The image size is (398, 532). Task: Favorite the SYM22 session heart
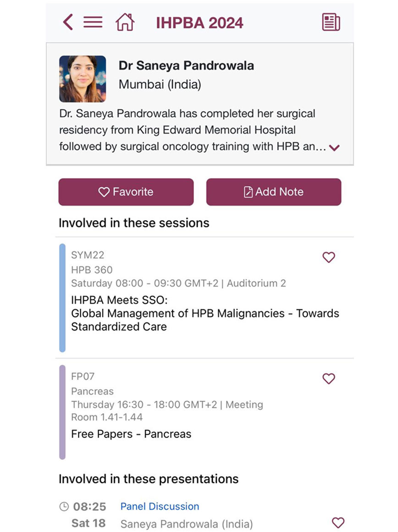pyautogui.click(x=329, y=257)
